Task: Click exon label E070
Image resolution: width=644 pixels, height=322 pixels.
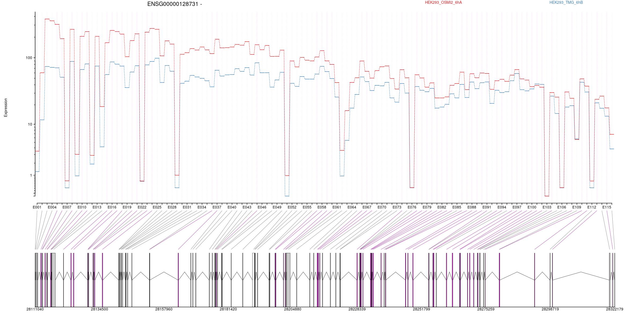Action: [382, 207]
